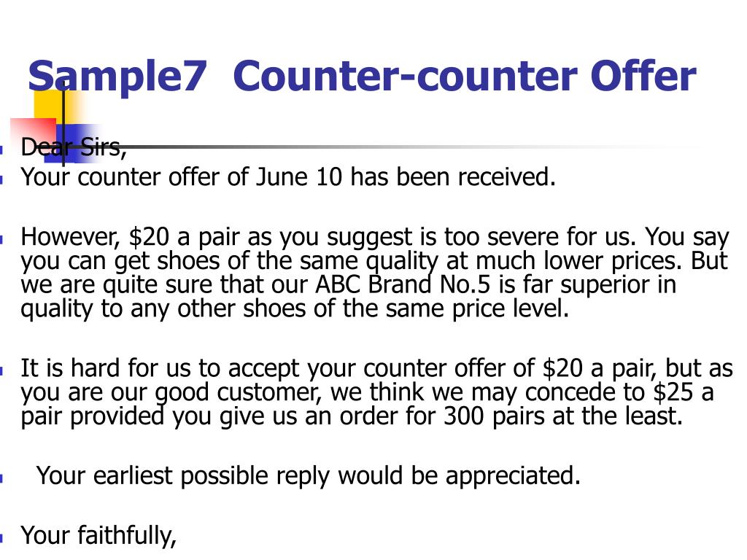Click the closing line 'Your faithfully,'
747x560 pixels.
tap(98, 536)
